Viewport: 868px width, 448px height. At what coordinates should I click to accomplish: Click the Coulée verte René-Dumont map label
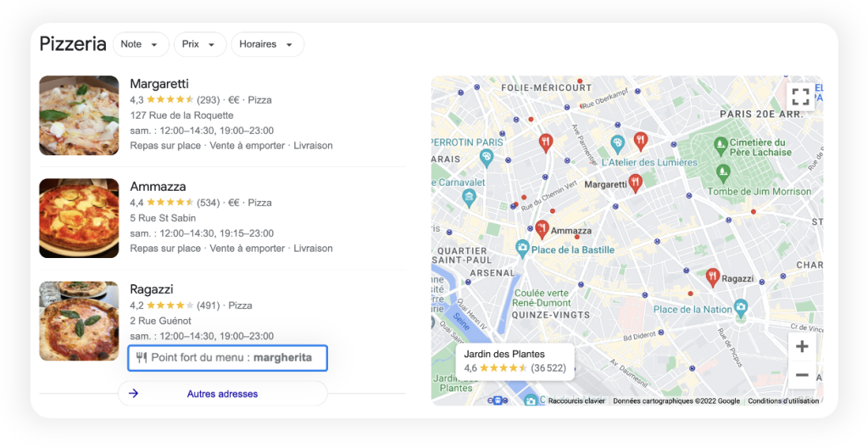[542, 298]
